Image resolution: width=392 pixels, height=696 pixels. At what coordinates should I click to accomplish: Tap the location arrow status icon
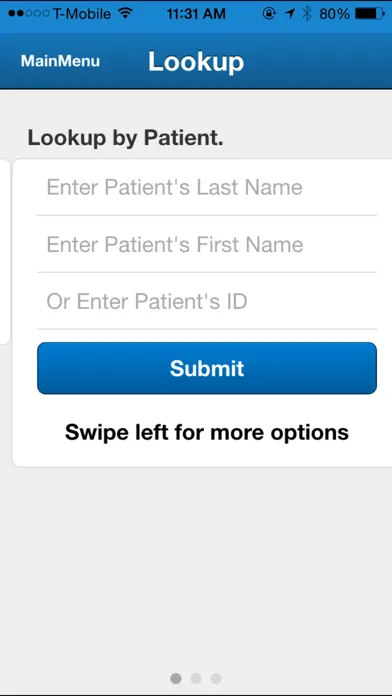click(x=290, y=14)
